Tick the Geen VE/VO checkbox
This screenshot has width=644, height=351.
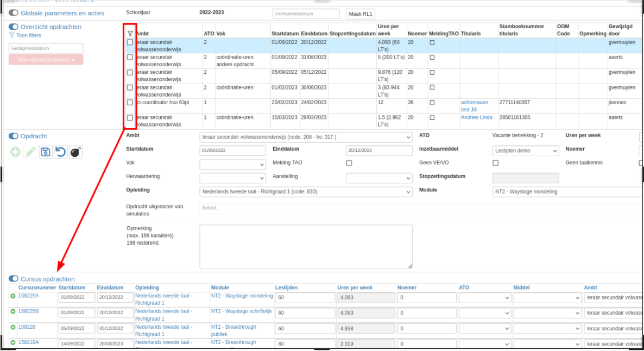click(x=496, y=163)
